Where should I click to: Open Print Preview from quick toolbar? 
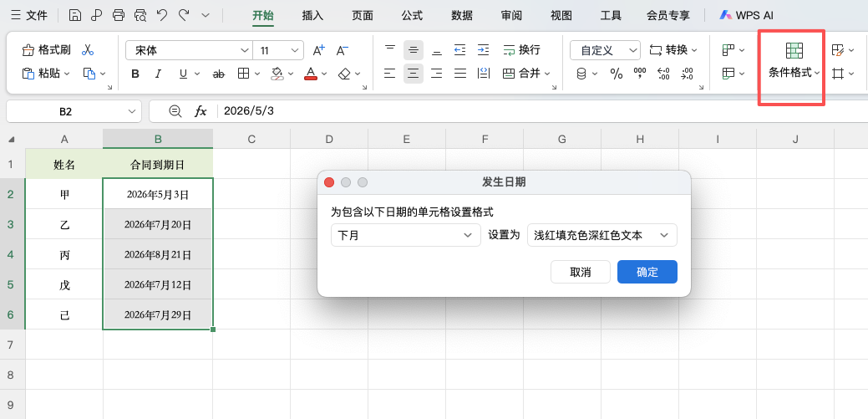[x=140, y=16]
